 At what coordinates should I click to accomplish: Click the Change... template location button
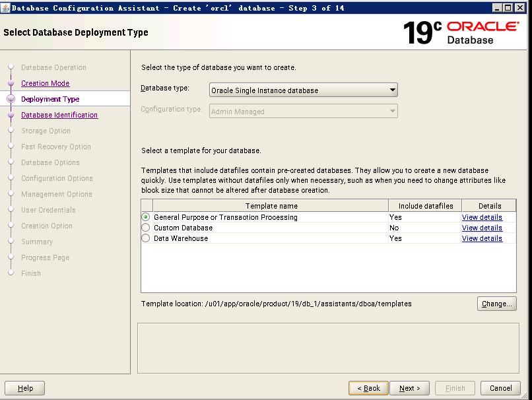click(x=497, y=304)
